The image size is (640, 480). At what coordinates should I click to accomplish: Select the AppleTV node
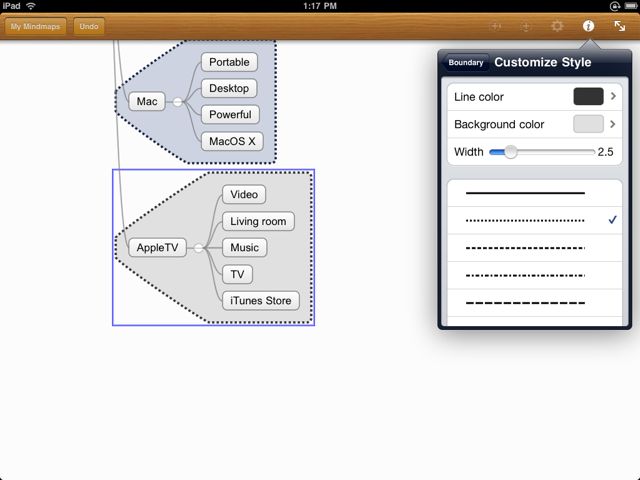click(x=158, y=247)
